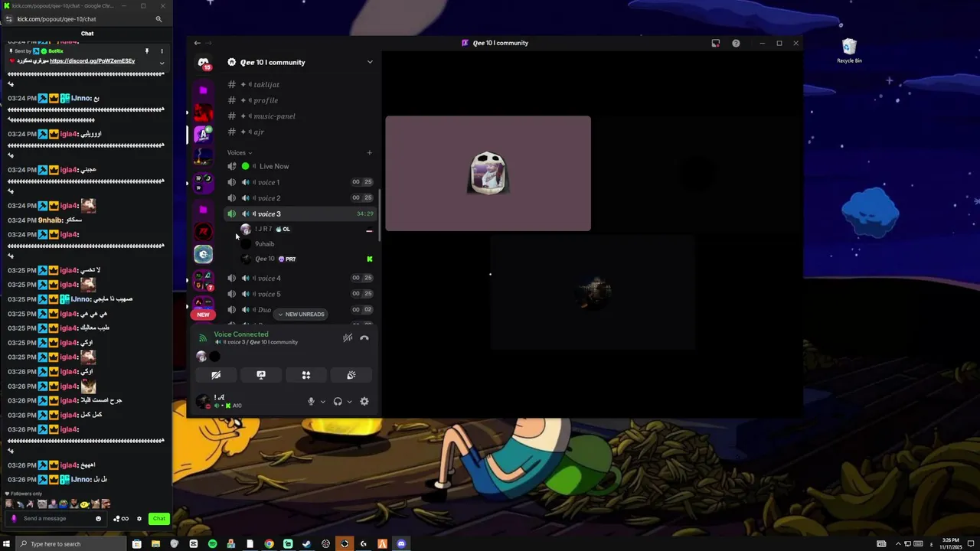Image resolution: width=980 pixels, height=551 pixels.
Task: Open microphone input options arrow
Action: (322, 401)
